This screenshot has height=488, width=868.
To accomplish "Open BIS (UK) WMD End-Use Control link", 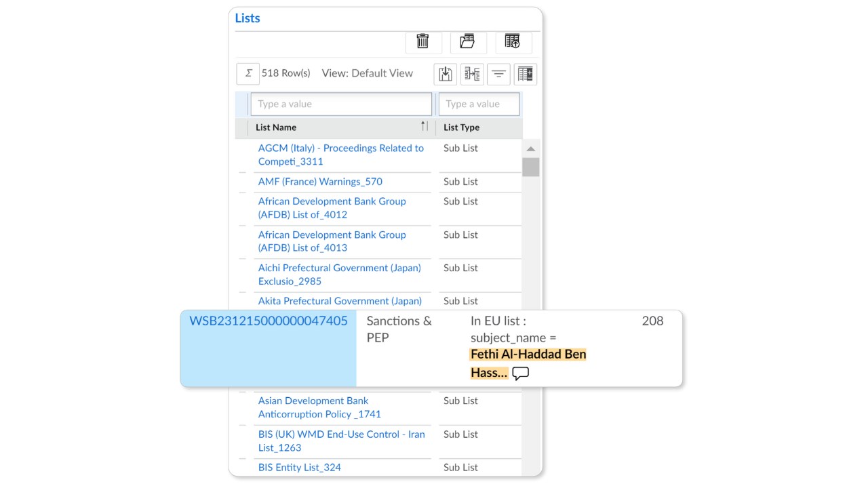I will click(x=341, y=441).
